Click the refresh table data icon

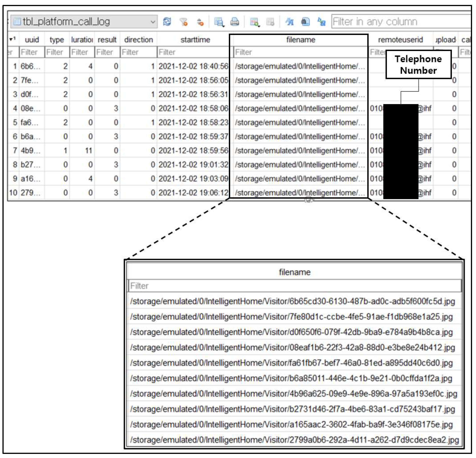pos(167,22)
